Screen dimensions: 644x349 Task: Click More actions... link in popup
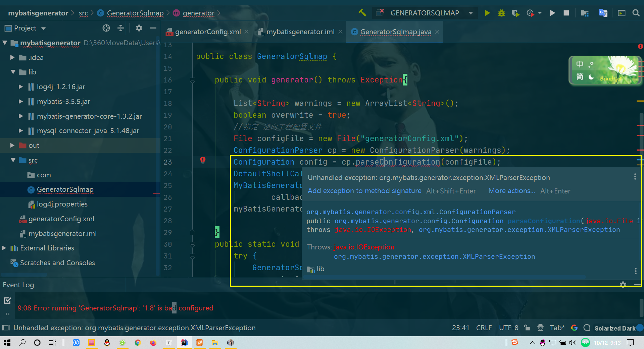coord(512,190)
